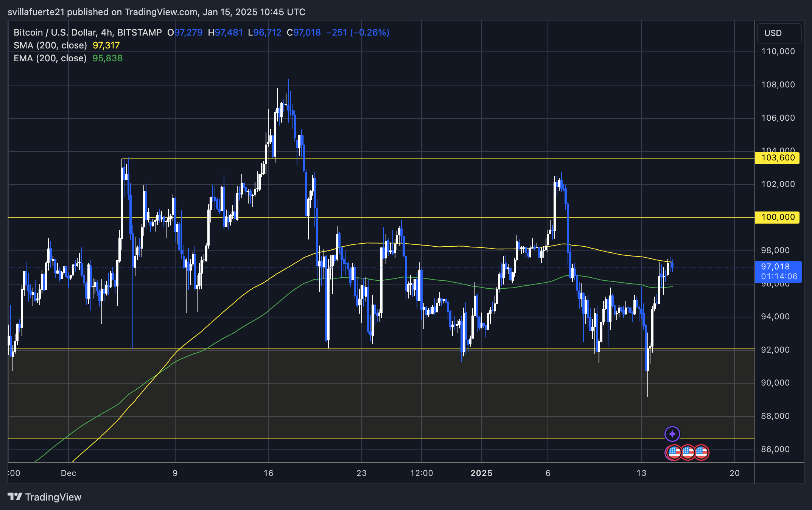Open the USD currency selector
The image size is (812, 510).
pos(779,33)
